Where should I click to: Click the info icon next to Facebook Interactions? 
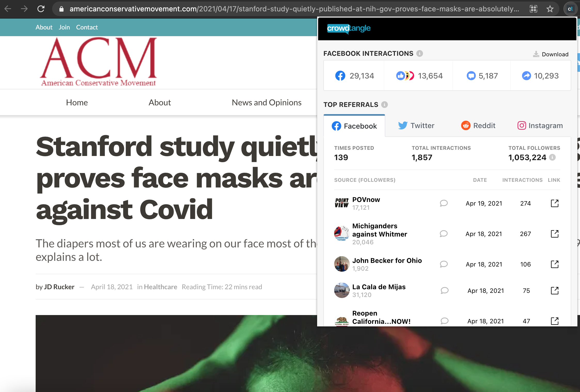[420, 53]
